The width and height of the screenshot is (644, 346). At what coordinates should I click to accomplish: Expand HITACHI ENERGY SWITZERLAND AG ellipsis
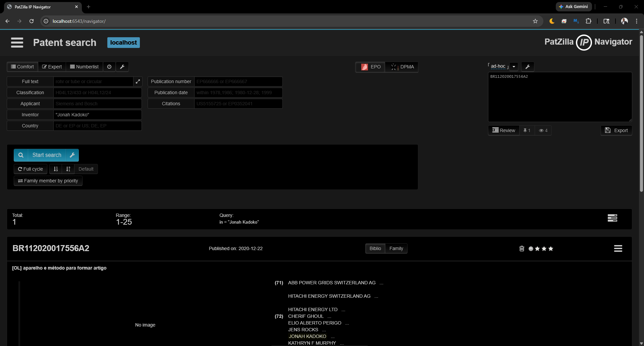coord(376,296)
